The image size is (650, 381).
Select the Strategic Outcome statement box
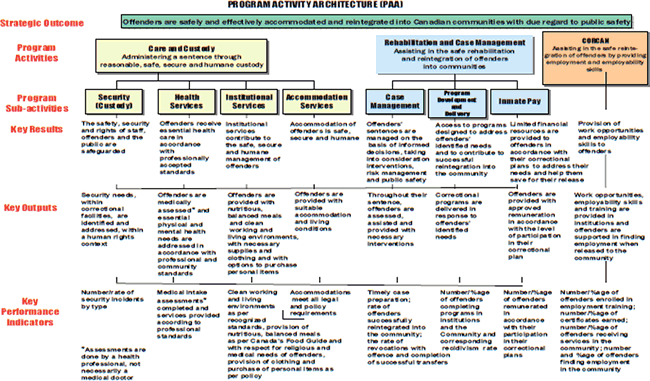tap(376, 22)
